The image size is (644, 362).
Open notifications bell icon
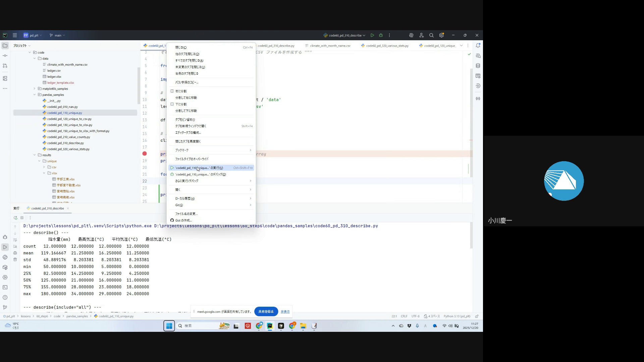point(478,46)
